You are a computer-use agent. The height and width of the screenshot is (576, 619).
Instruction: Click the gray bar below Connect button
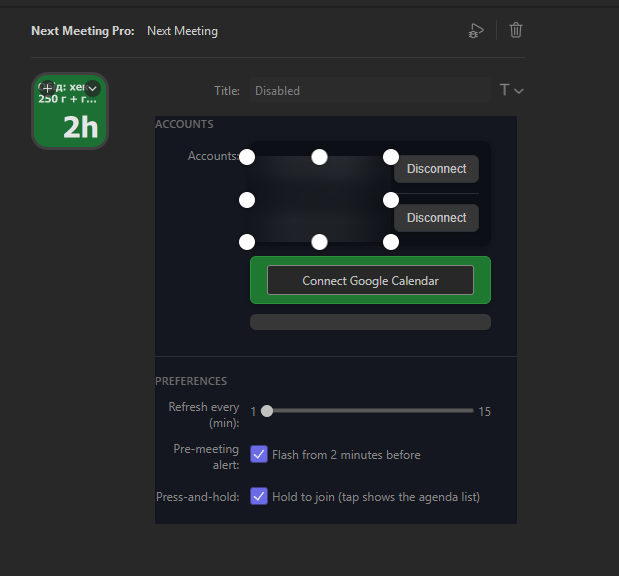coord(370,322)
